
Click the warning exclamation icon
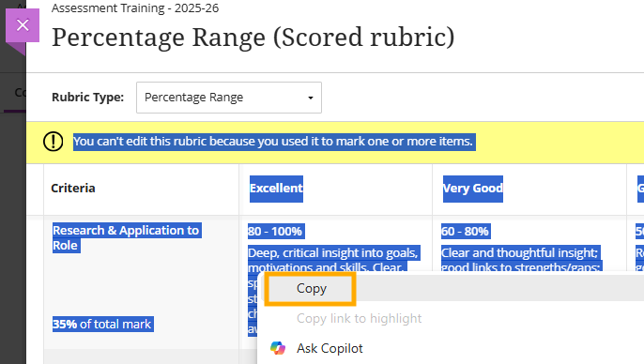53,142
